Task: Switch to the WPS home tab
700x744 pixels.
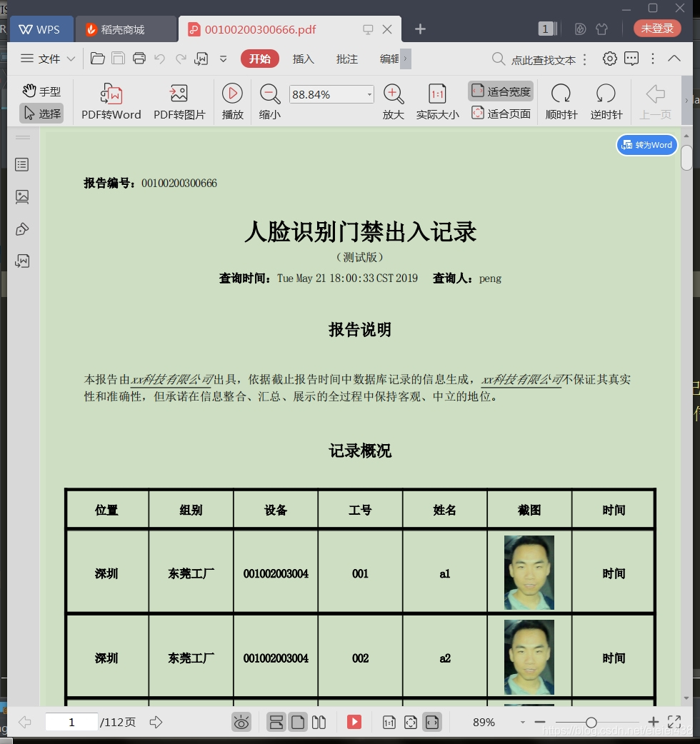Action: pos(41,29)
